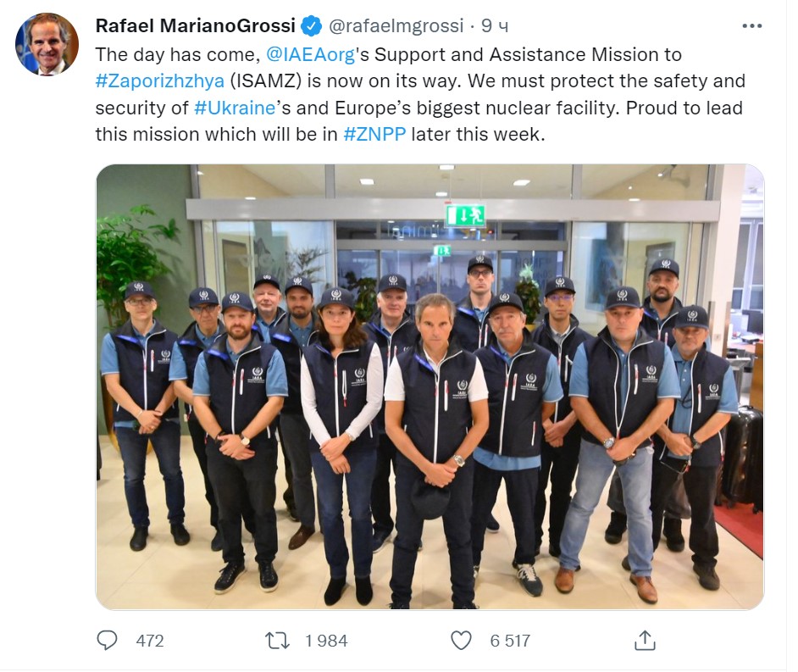798x672 pixels.
Task: Open the three-dot more options menu
Action: point(751,26)
